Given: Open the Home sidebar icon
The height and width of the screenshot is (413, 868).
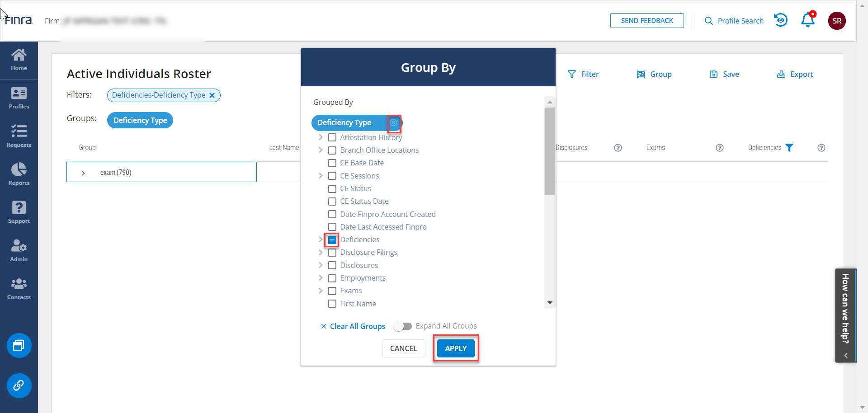Looking at the screenshot, I should pyautogui.click(x=19, y=60).
